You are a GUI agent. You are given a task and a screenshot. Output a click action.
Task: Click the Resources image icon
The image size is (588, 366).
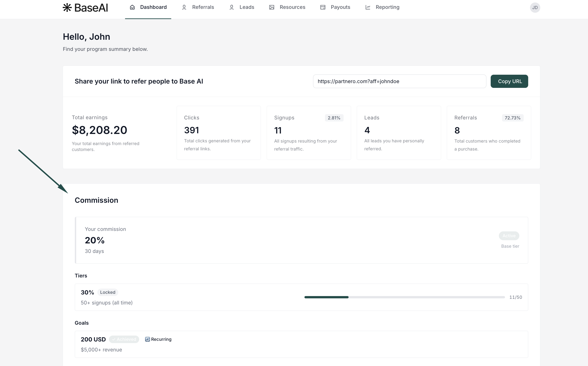click(x=271, y=7)
